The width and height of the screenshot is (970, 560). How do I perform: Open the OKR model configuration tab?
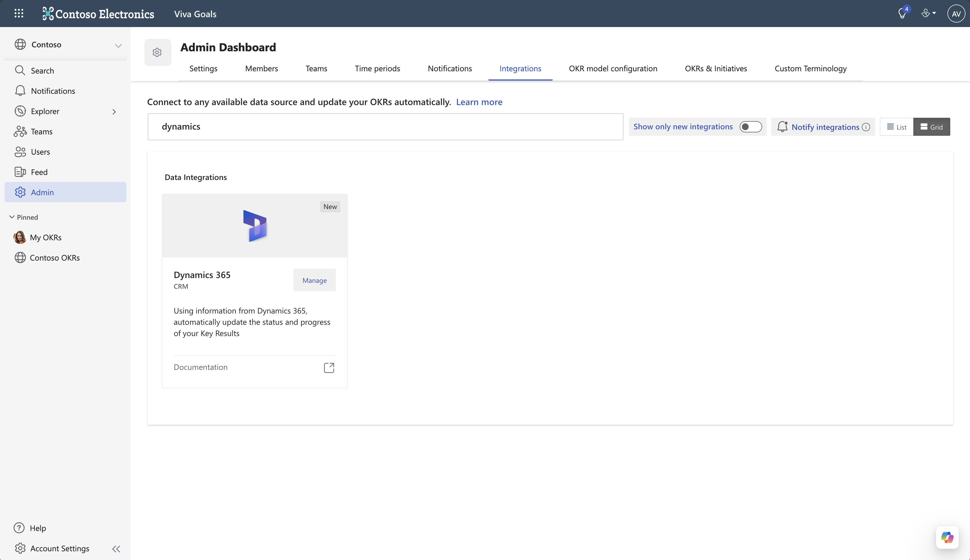point(613,68)
